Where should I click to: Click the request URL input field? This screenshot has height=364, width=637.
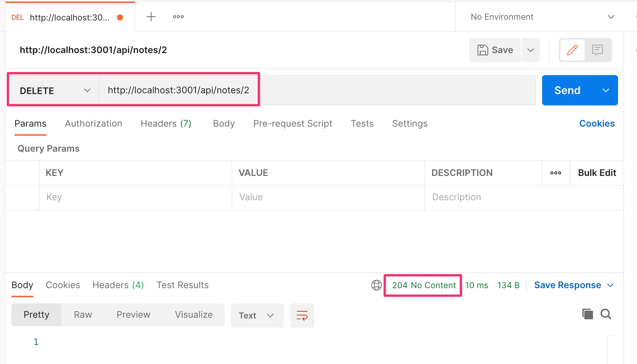point(317,90)
